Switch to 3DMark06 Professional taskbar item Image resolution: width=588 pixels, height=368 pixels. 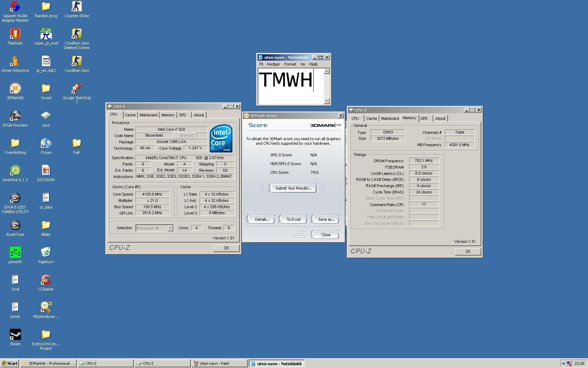49,363
